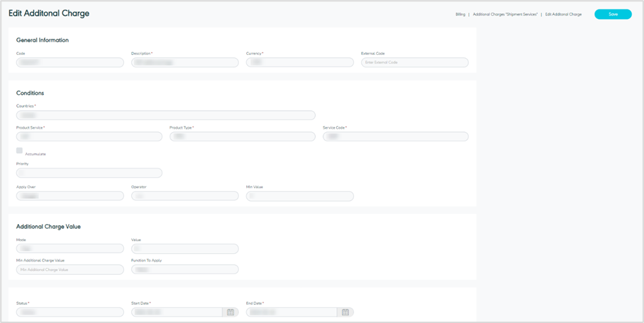Open the Function To Apply dropdown
Image resolution: width=644 pixels, height=323 pixels.
(185, 270)
